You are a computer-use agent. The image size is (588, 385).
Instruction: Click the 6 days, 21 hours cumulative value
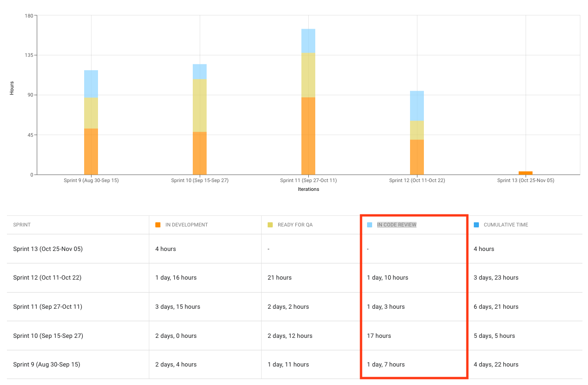click(x=496, y=306)
